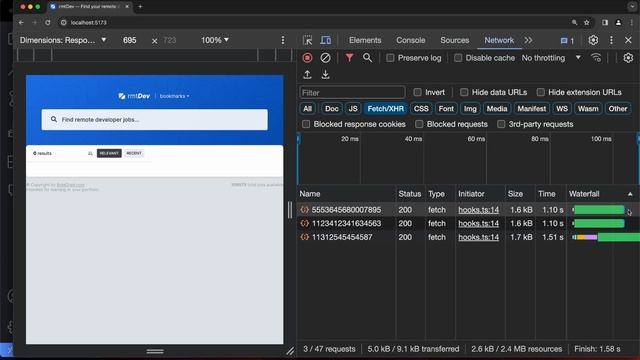Viewport: 640px width, 360px height.
Task: Expand more DevTools tabs chevron
Action: click(528, 40)
